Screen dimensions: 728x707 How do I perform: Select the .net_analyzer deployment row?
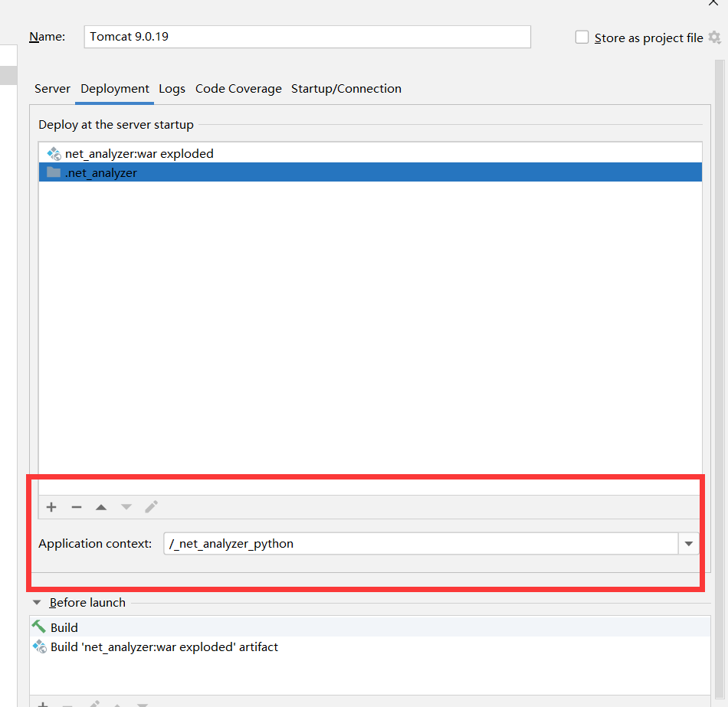(370, 172)
